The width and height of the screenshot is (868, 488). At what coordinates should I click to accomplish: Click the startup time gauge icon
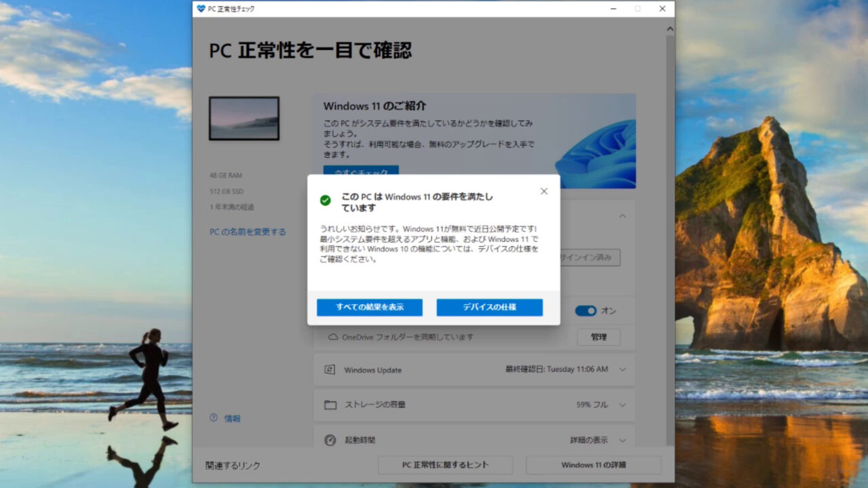tap(330, 440)
